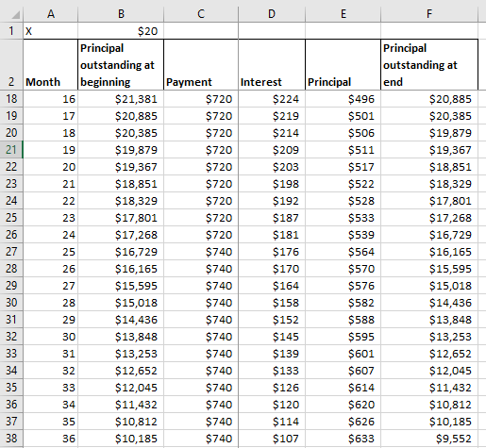Click interest cell $107
Image resolution: width=486 pixels, height=448 pixels.
click(x=272, y=439)
